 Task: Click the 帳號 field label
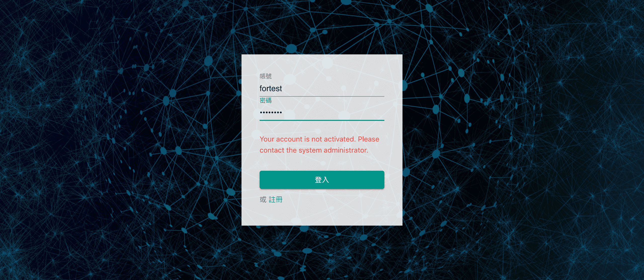[x=266, y=76]
